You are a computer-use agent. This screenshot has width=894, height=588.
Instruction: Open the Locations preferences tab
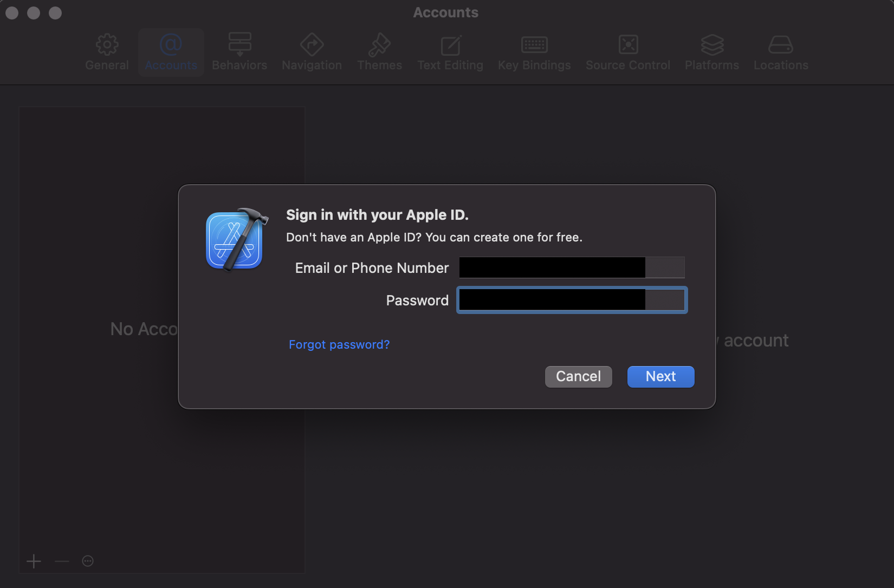pos(781,53)
